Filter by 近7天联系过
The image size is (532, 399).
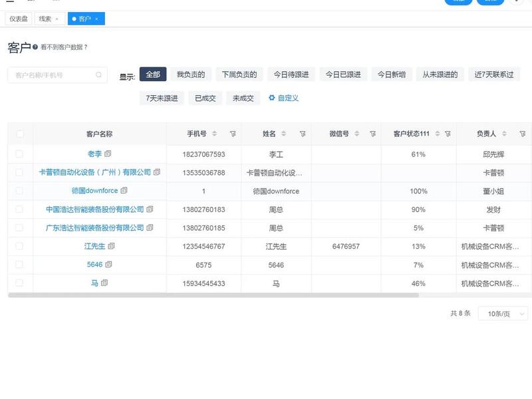pyautogui.click(x=494, y=74)
